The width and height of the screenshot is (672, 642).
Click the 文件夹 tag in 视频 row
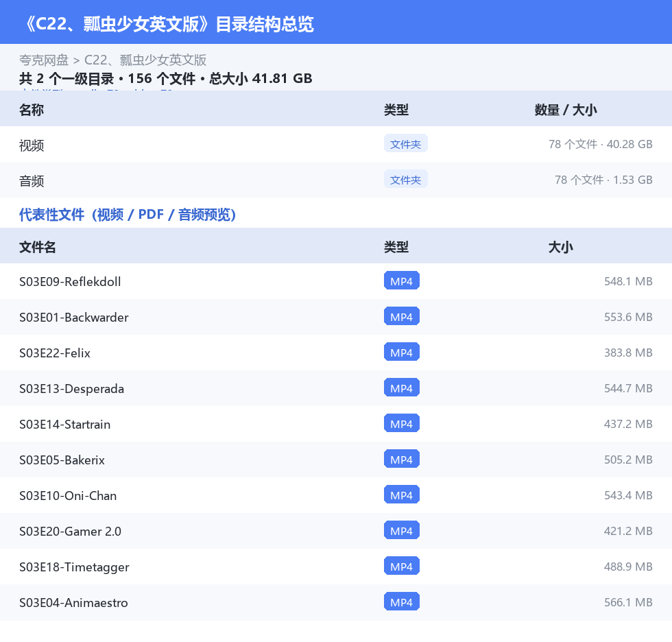click(x=405, y=144)
